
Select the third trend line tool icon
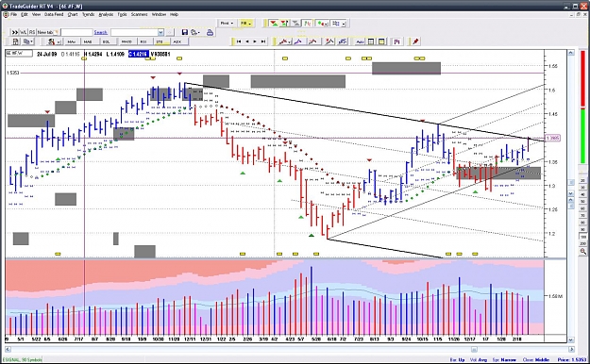(x=313, y=41)
